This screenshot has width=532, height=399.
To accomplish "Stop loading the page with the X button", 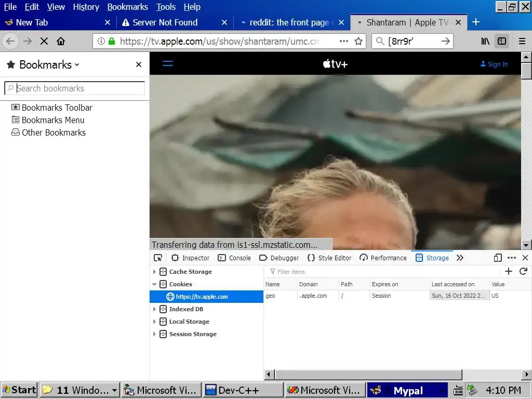I will point(44,41).
